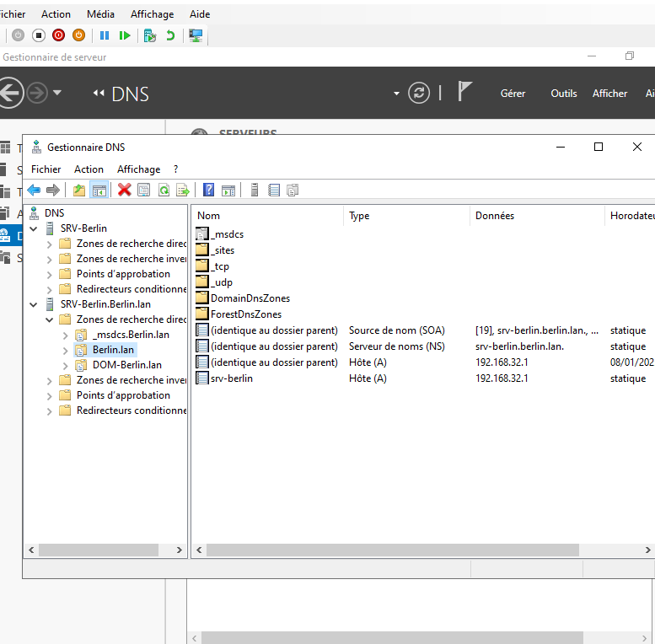
Task: Click the green Revert checkpoint arrow icon
Action: 171,35
